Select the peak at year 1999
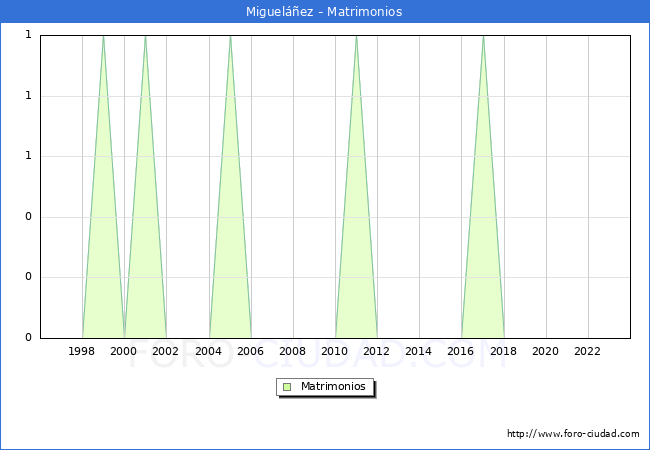The width and height of the screenshot is (650, 450). [x=103, y=37]
